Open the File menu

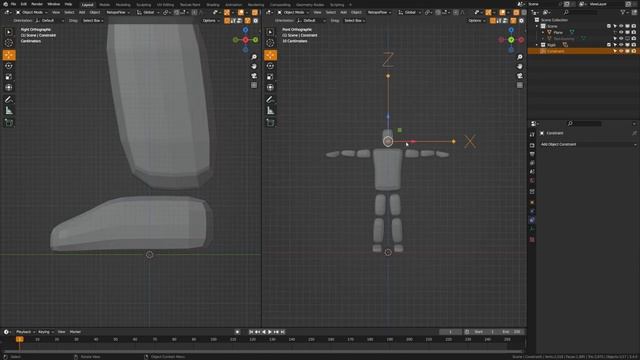click(x=13, y=4)
